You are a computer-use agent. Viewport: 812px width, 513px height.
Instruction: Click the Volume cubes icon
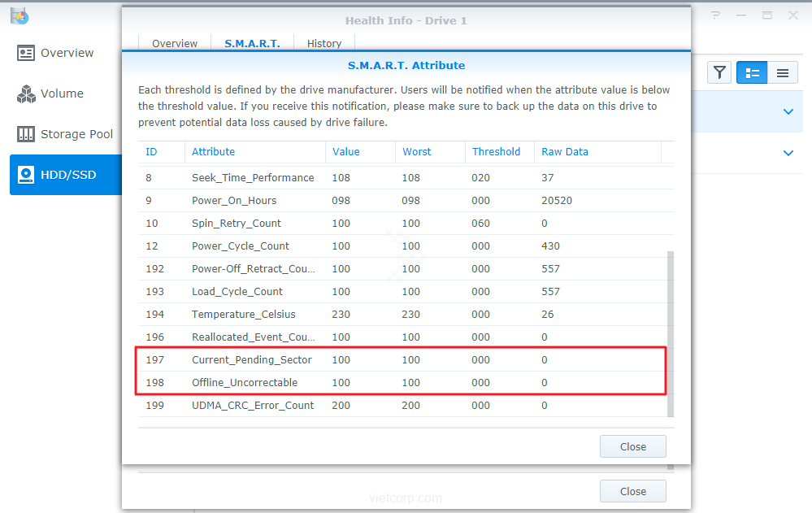click(x=26, y=93)
